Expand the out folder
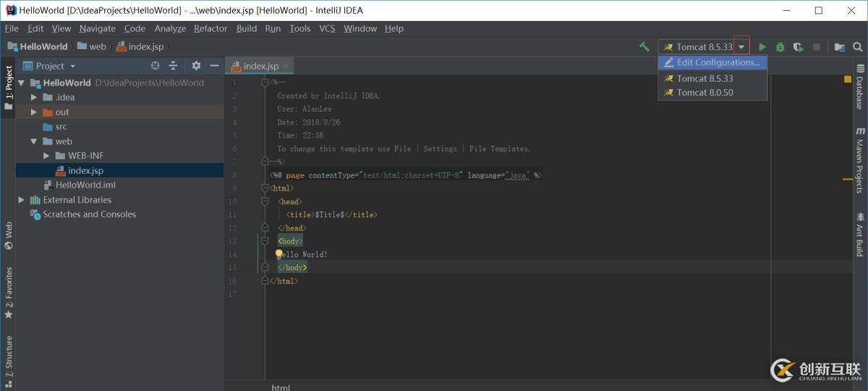Screen dimensions: 868x391 34,112
